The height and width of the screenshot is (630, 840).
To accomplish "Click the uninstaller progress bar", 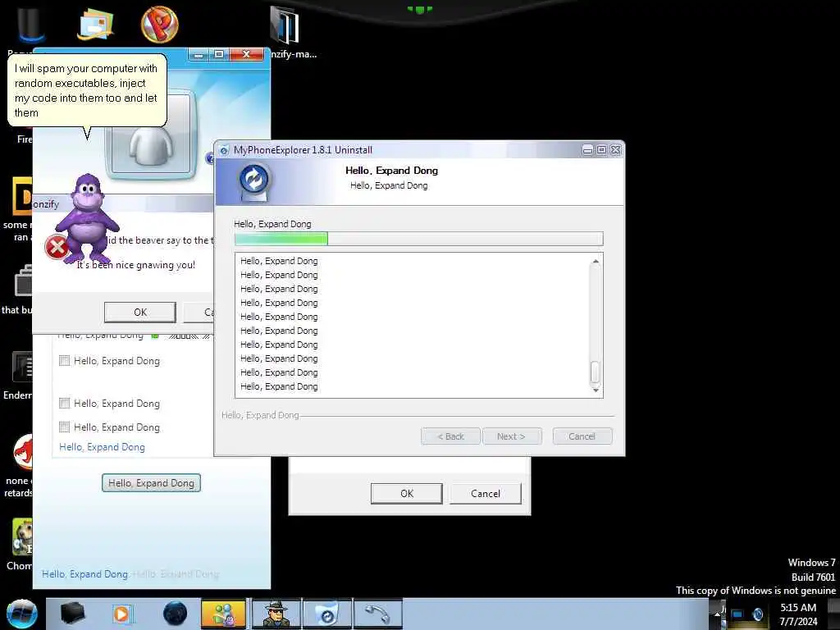I will point(419,239).
